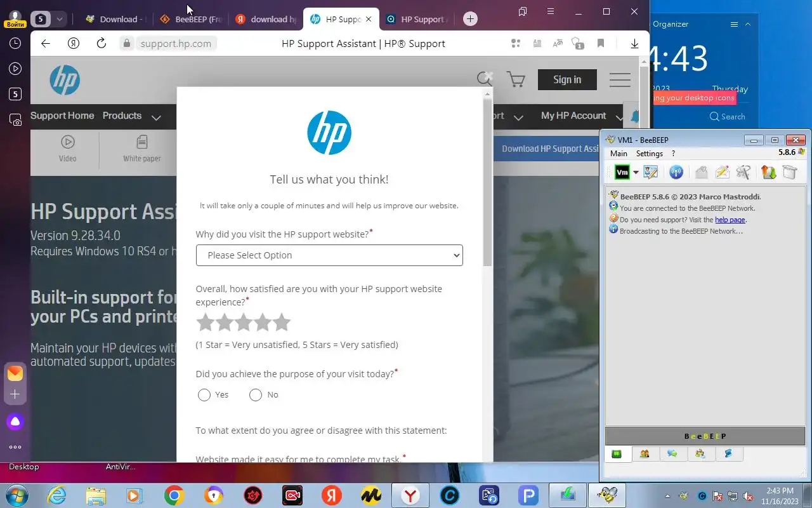Click the Yandex home icon in address bar
Image resolution: width=812 pixels, height=508 pixels.
coord(74,43)
